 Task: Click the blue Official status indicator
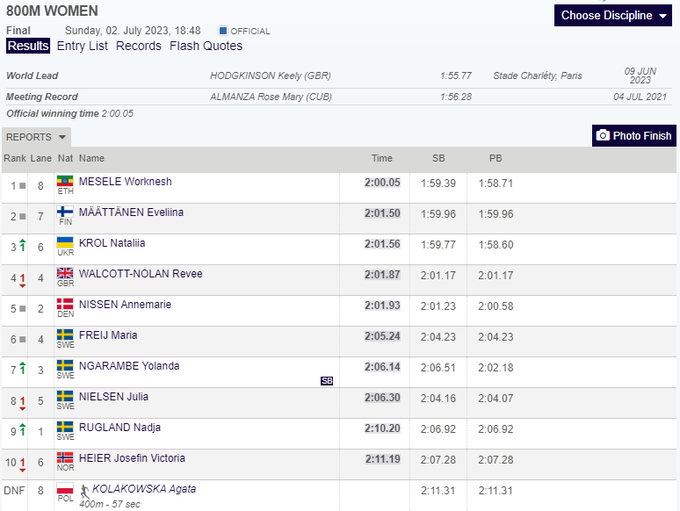click(x=222, y=31)
